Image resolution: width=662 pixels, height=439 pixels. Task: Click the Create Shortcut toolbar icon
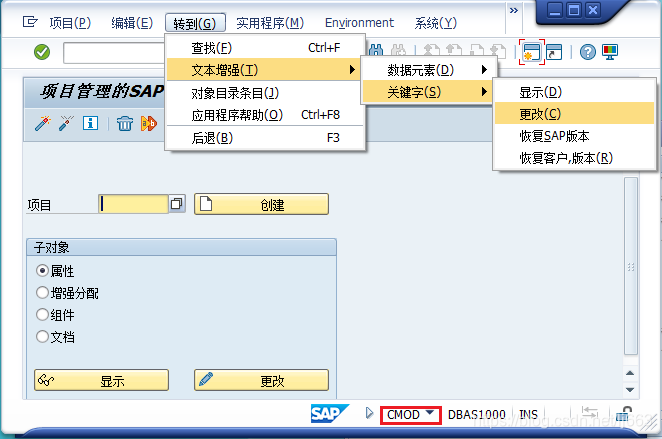click(554, 52)
